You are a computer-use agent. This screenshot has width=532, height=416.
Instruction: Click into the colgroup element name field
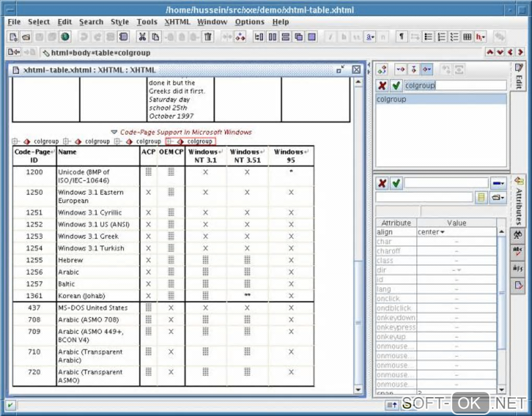[x=455, y=86]
